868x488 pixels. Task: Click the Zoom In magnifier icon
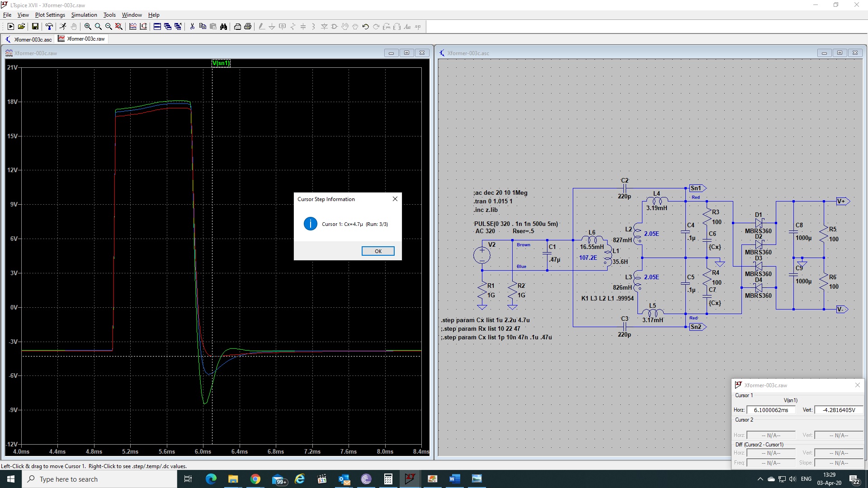88,27
